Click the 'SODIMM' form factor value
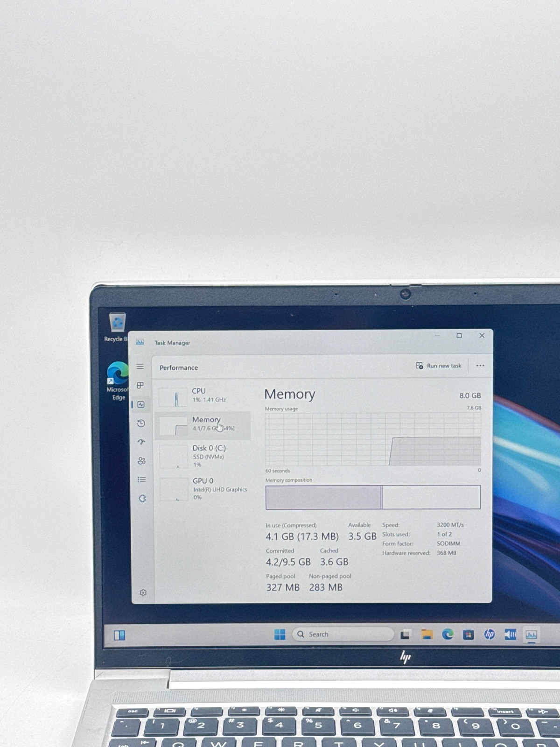This screenshot has height=747, width=560. pos(448,543)
